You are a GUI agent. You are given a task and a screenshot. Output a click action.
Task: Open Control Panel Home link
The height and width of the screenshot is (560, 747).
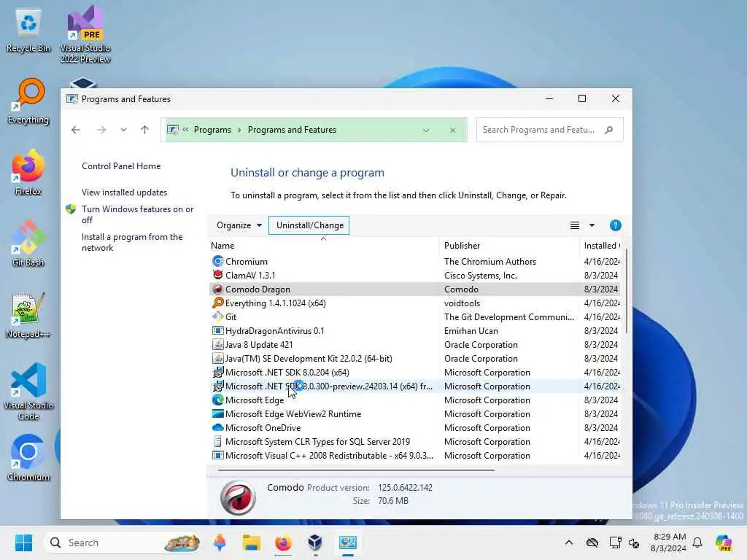click(x=121, y=166)
